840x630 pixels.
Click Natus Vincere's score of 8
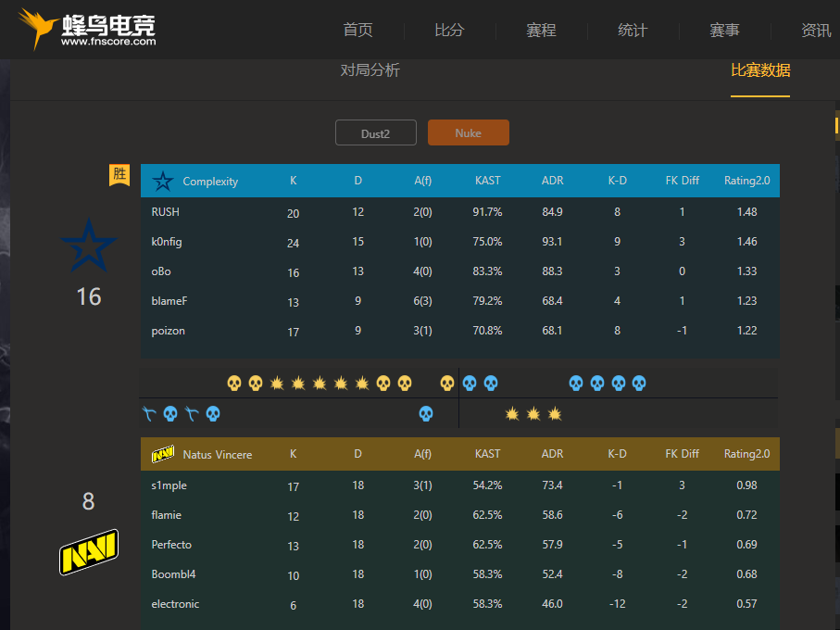point(88,501)
